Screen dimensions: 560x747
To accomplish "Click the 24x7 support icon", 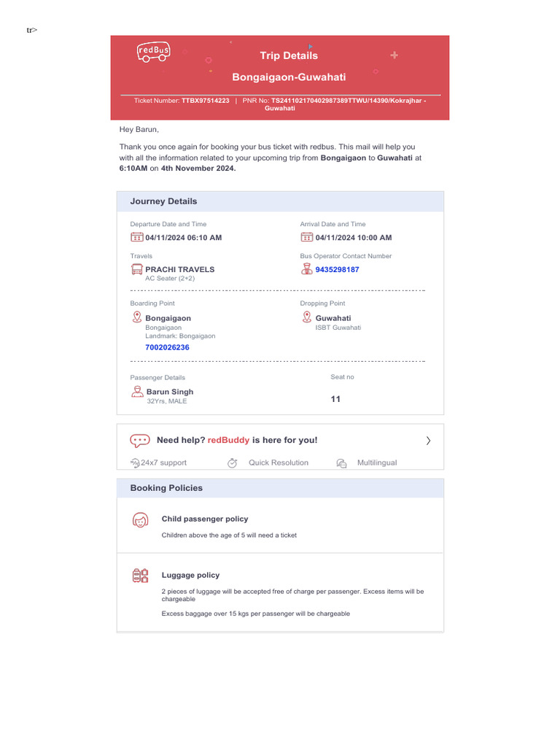I will tap(135, 462).
